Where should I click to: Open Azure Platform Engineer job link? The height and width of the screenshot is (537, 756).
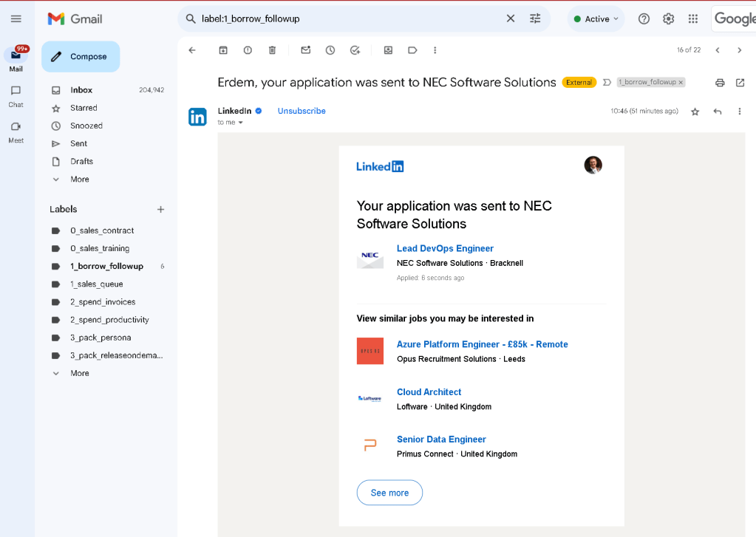click(482, 344)
